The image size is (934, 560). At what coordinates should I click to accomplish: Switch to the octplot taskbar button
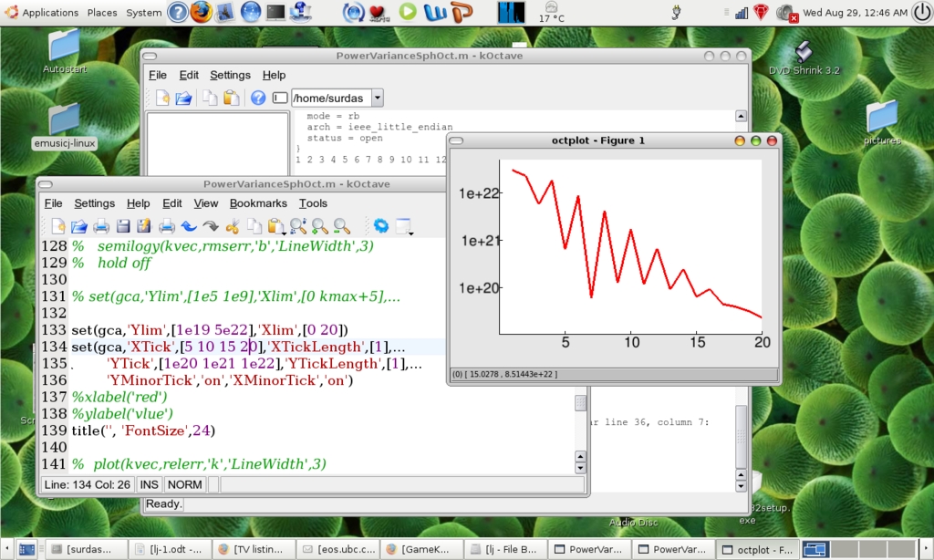(x=756, y=550)
